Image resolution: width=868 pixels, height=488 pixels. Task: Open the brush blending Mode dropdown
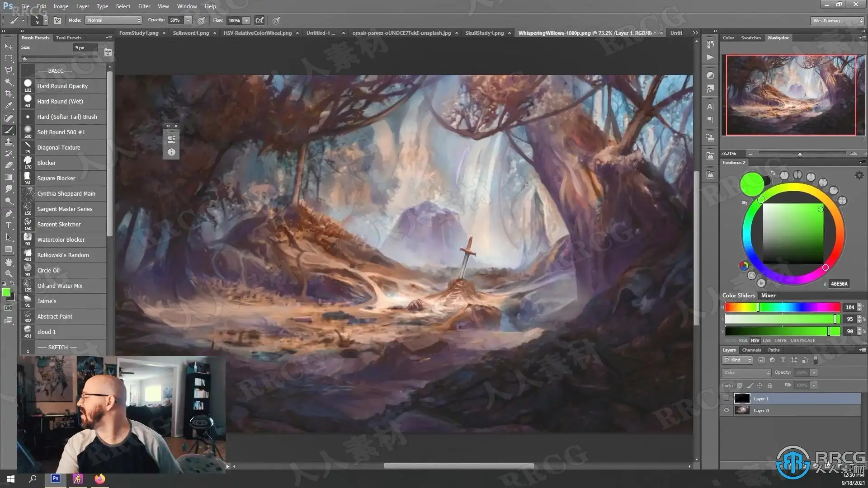pyautogui.click(x=113, y=20)
